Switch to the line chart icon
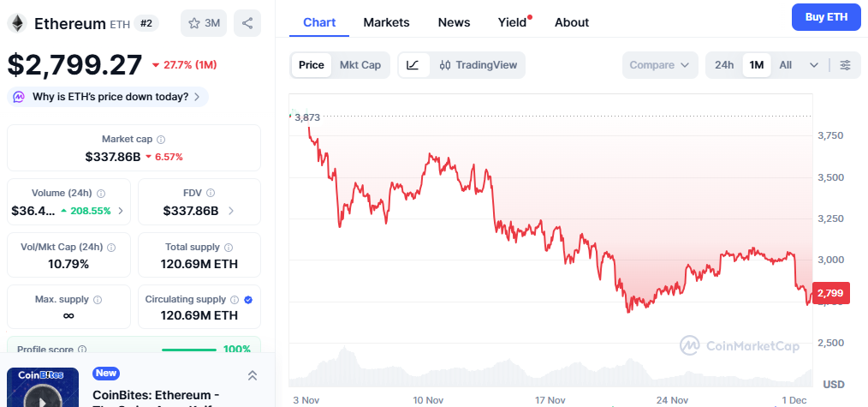Viewport: 868px width, 407px height. pos(413,65)
